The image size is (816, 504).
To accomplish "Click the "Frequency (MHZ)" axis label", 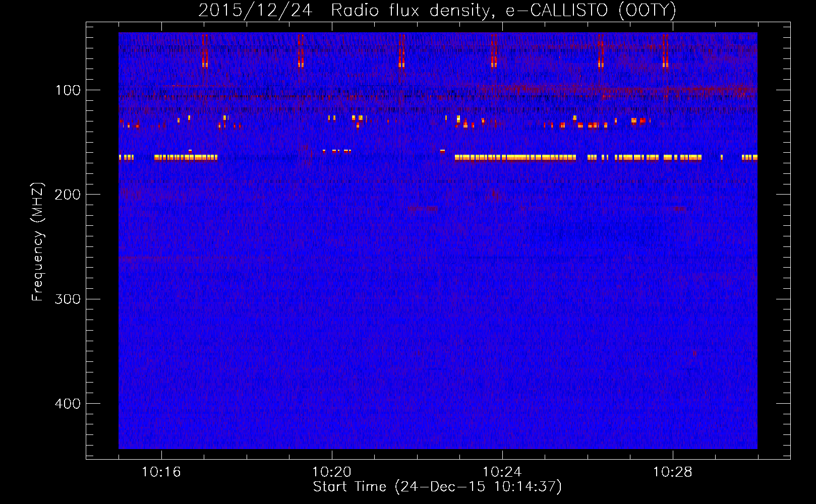I will point(38,242).
